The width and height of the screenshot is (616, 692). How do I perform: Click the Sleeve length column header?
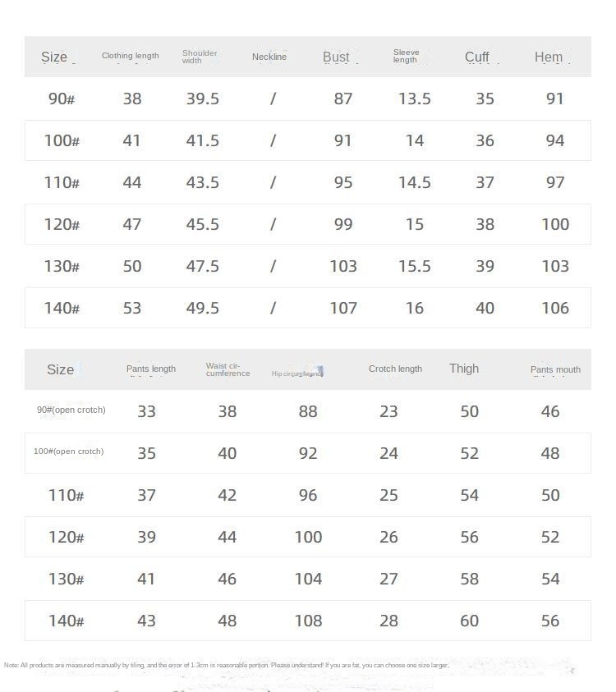406,56
